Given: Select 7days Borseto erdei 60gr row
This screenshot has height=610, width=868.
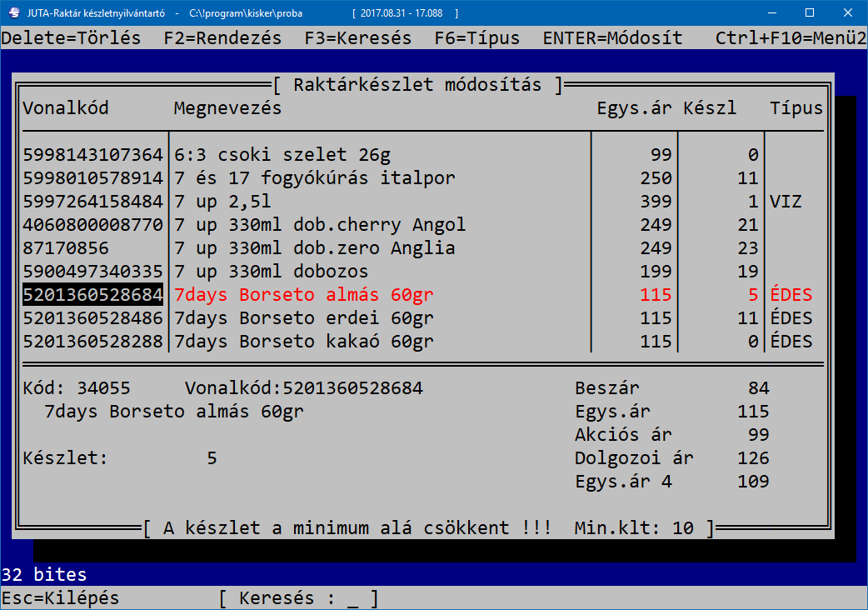Looking at the screenshot, I should tap(303, 318).
